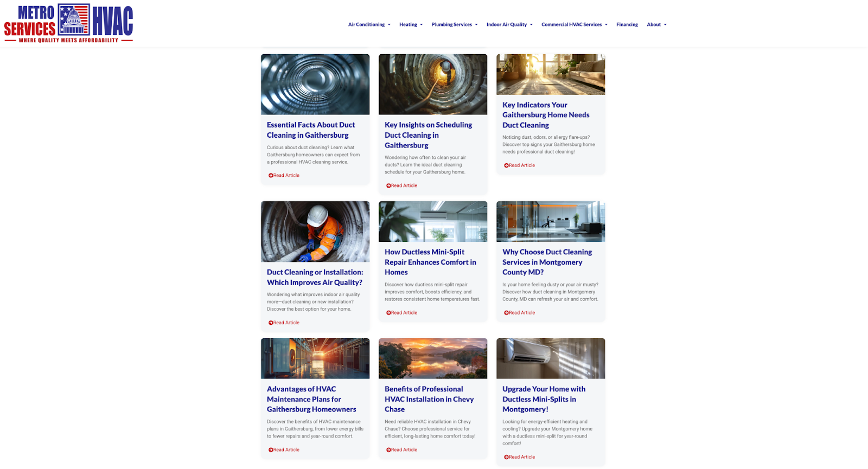This screenshot has height=469, width=868.
Task: Click arrow icon on Key Insights Read Article
Action: coord(388,186)
